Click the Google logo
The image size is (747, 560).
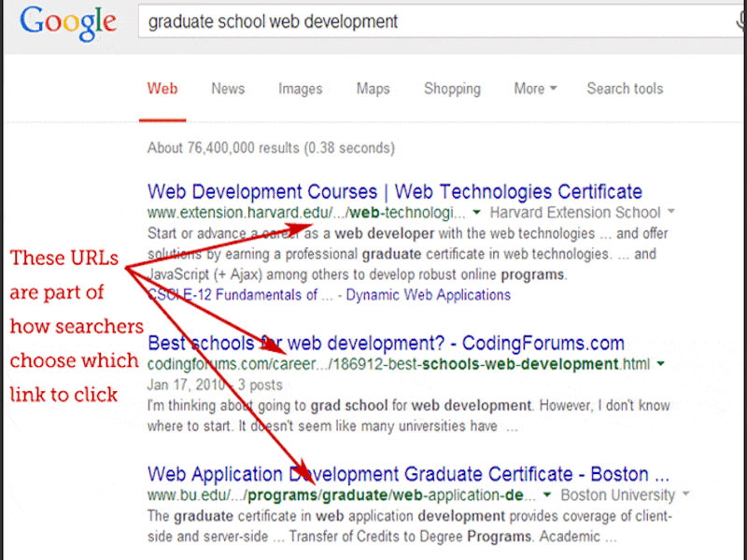coord(67,24)
